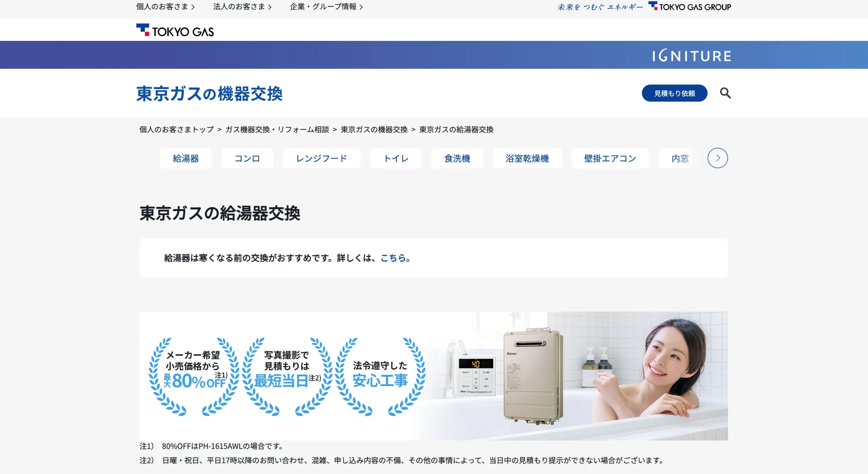The image size is (868, 474).
Task: Open the レンジフード category
Action: (x=321, y=158)
